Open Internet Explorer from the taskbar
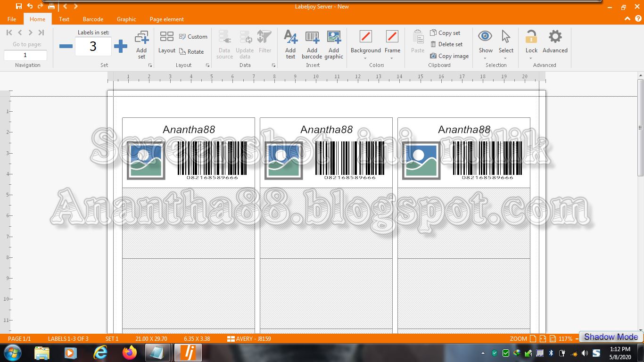The width and height of the screenshot is (644, 362). tap(100, 353)
